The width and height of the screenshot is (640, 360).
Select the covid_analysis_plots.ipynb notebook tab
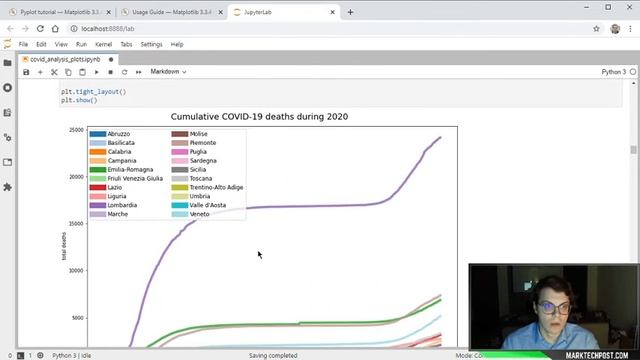65,59
